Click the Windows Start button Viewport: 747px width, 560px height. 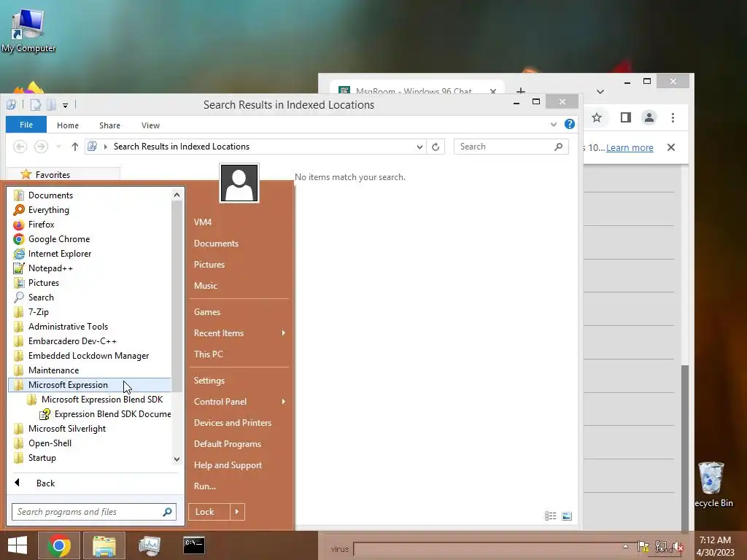pos(18,545)
